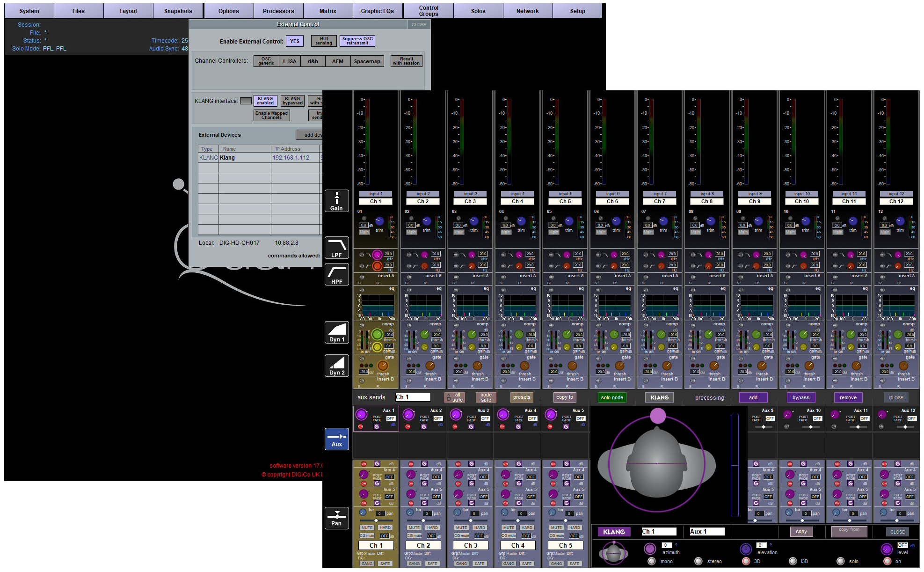Select the LPF filter icon
Viewport: 924px width, 572px height.
pyautogui.click(x=336, y=248)
